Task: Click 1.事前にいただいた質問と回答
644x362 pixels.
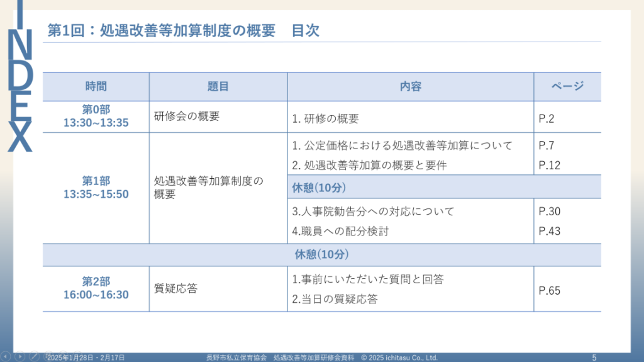Action: [368, 280]
